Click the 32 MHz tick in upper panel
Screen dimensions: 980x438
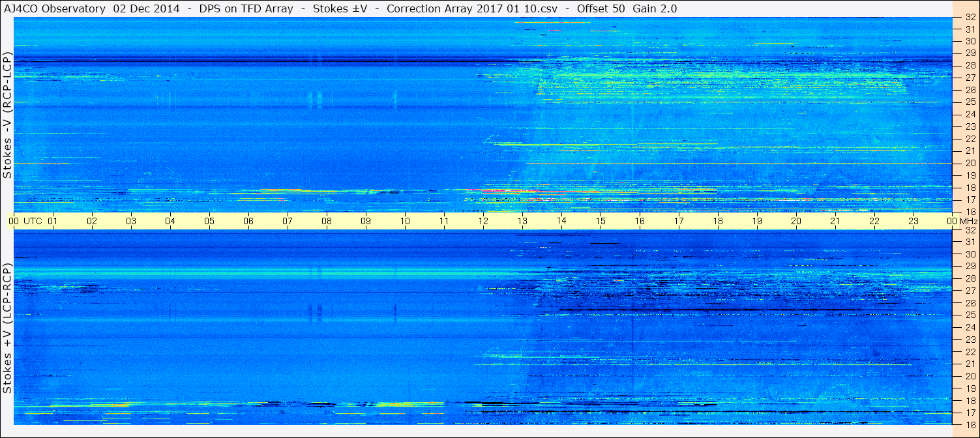pyautogui.click(x=970, y=18)
